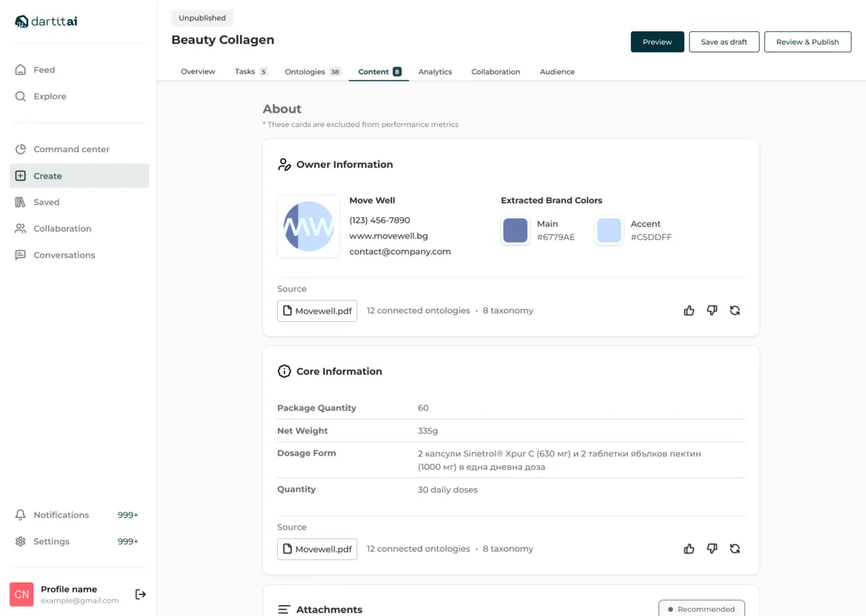The image size is (866, 616).
Task: Click thumbs up in Core Information card
Action: (689, 549)
